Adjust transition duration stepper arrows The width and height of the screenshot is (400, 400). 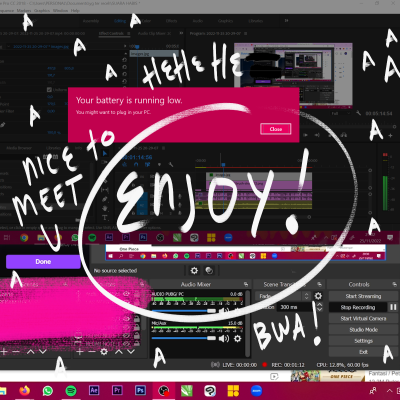319,307
